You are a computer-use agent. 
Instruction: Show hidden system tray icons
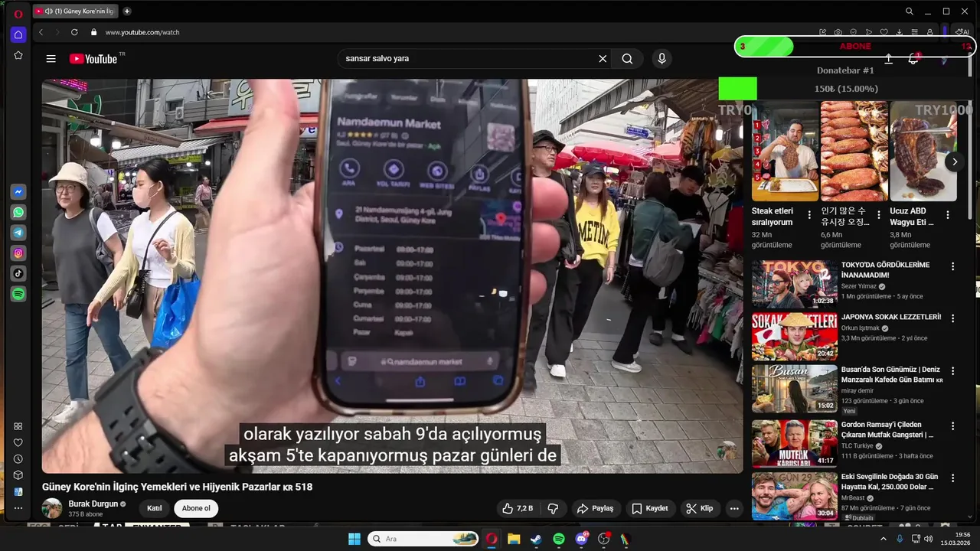point(883,539)
